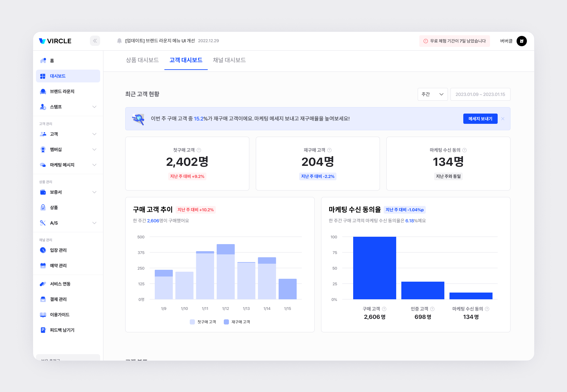Viewport: 567px width, 392px height.
Task: Open 이용가이드 in the sidebar
Action: (68, 315)
